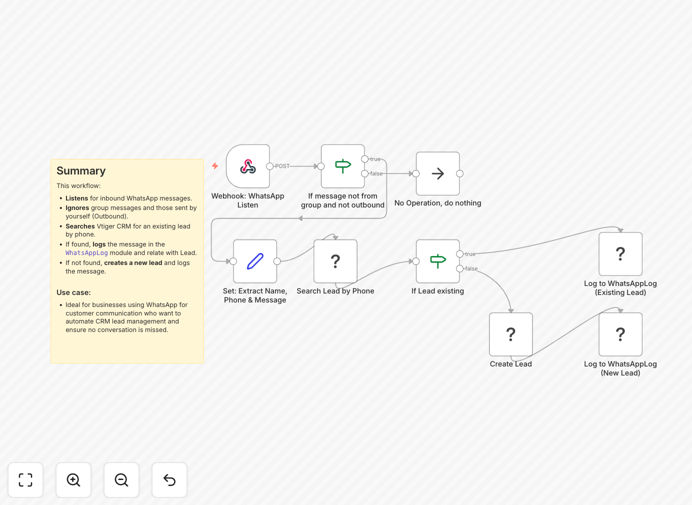692x505 pixels.
Task: Click the red lightning trigger bolt icon
Action: [x=215, y=166]
